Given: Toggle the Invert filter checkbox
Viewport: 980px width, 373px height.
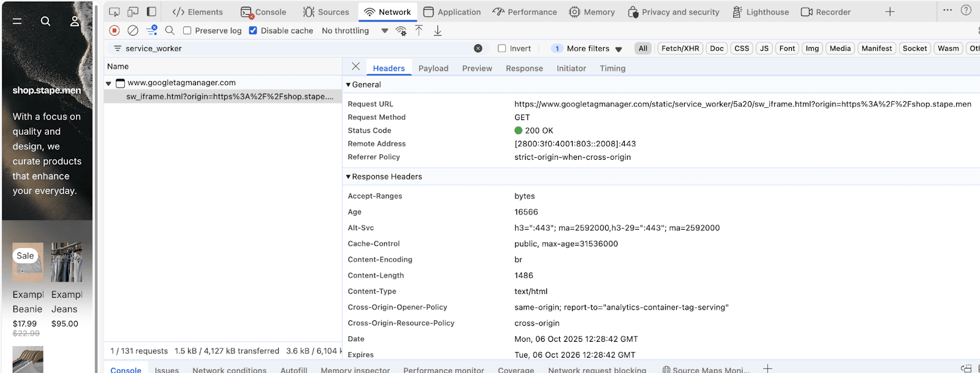Looking at the screenshot, I should coord(502,48).
